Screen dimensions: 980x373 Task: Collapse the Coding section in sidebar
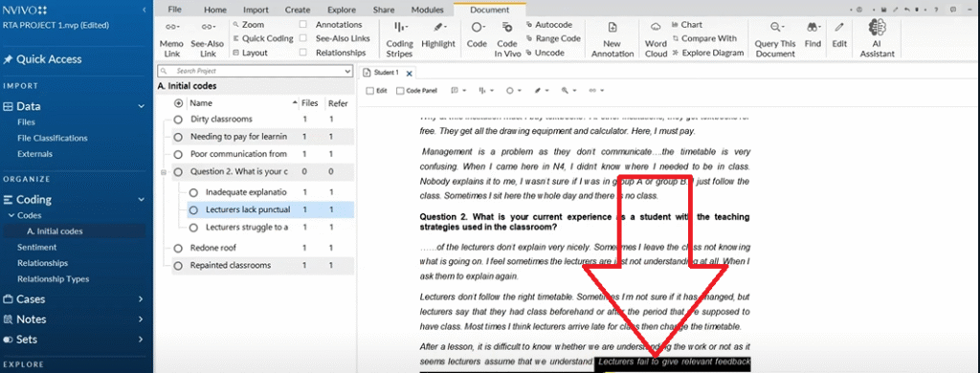pos(142,200)
